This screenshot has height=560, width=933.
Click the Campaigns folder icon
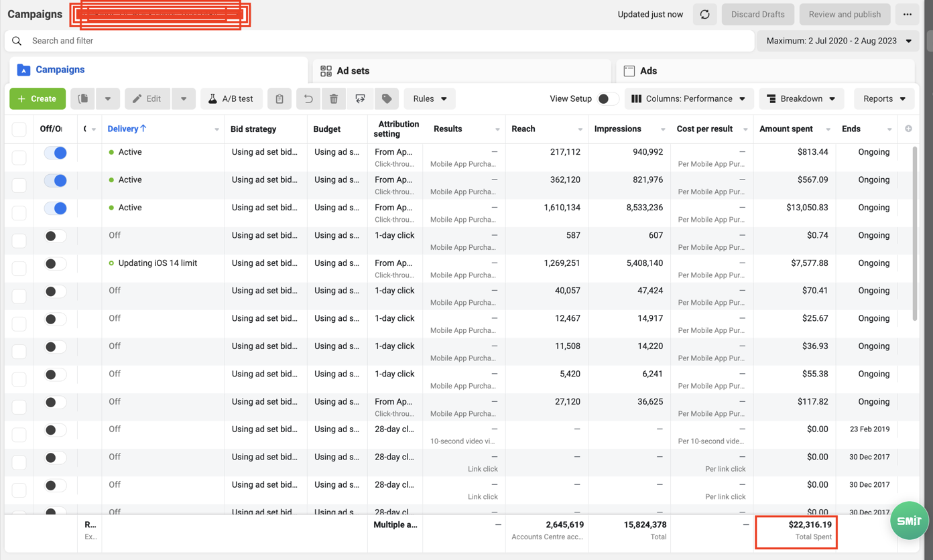point(23,70)
